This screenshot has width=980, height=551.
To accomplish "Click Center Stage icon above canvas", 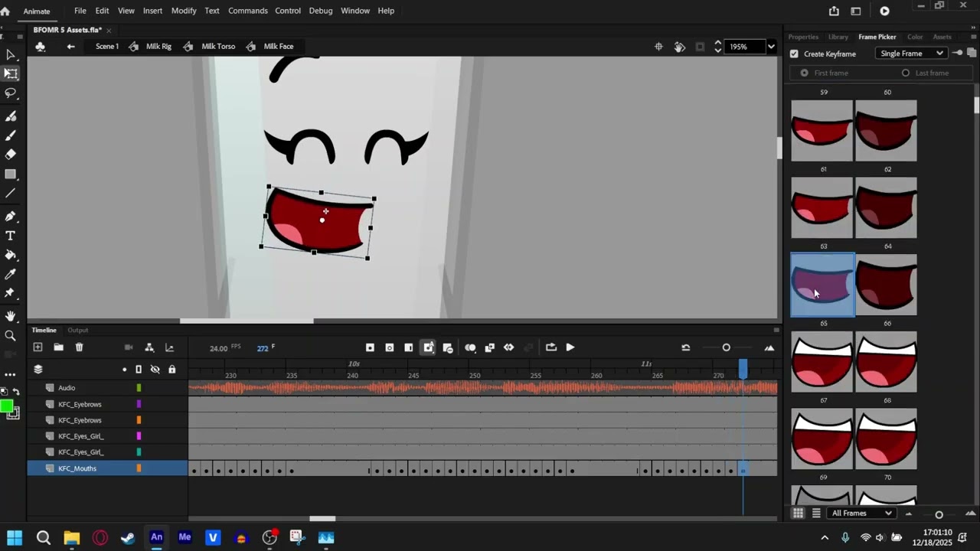I will pos(658,47).
